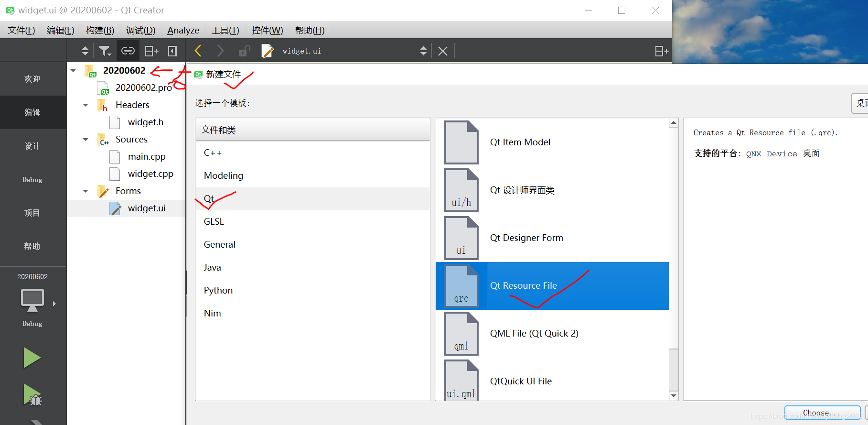The width and height of the screenshot is (868, 425).
Task: Open the 桌面 platform filter dropdown
Action: pyautogui.click(x=860, y=103)
